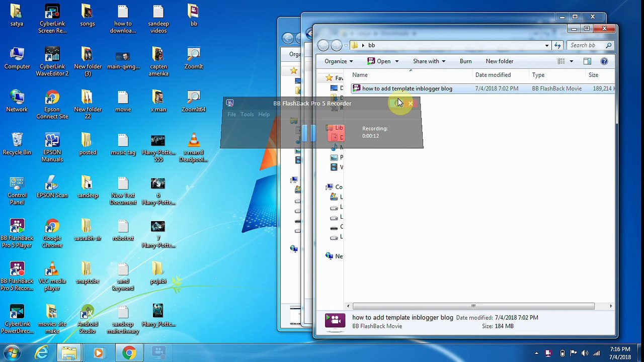Open the Windows Start menu
The image size is (644, 362).
12,353
